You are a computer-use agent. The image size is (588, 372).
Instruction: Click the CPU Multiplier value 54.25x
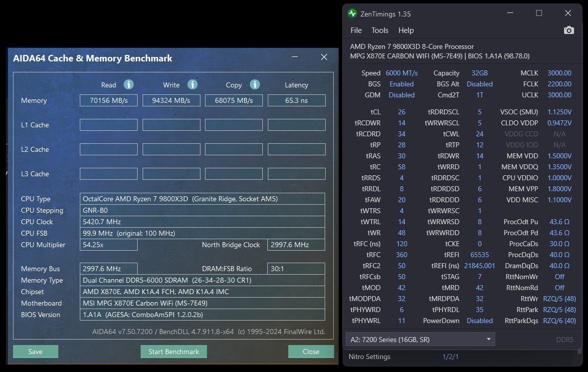tap(108, 245)
